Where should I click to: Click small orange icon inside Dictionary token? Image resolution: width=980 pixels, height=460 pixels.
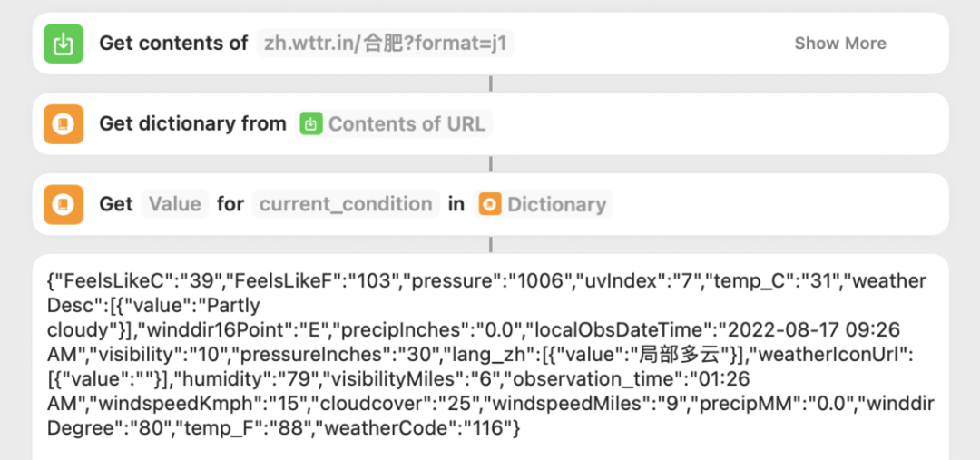coord(490,204)
